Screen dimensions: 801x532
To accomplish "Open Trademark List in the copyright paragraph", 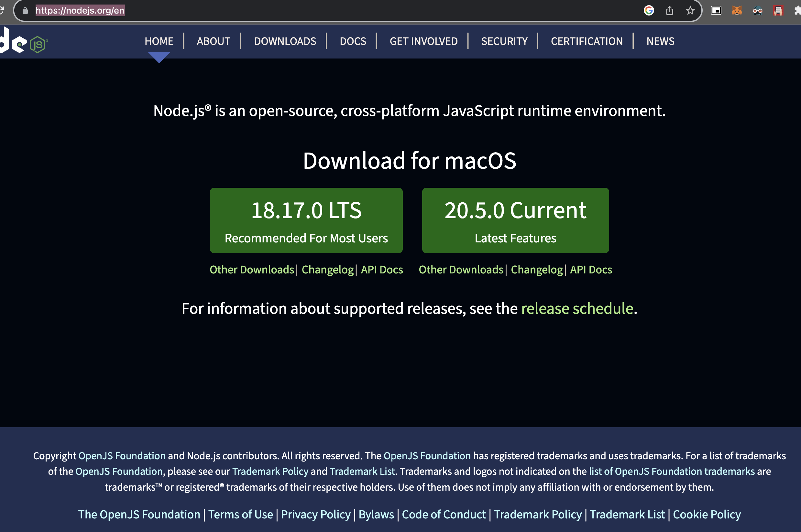I will pos(362,471).
